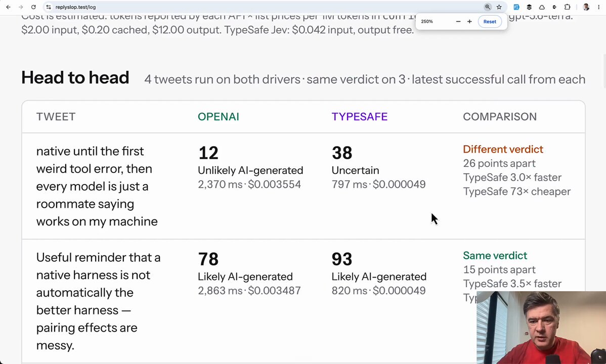Click the 2,863 ms · $0.003487 cost line
This screenshot has height=364, width=606.
pyautogui.click(x=249, y=291)
